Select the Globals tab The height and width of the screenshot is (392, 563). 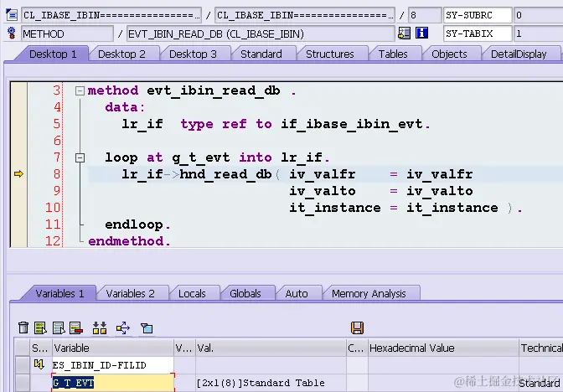(245, 294)
